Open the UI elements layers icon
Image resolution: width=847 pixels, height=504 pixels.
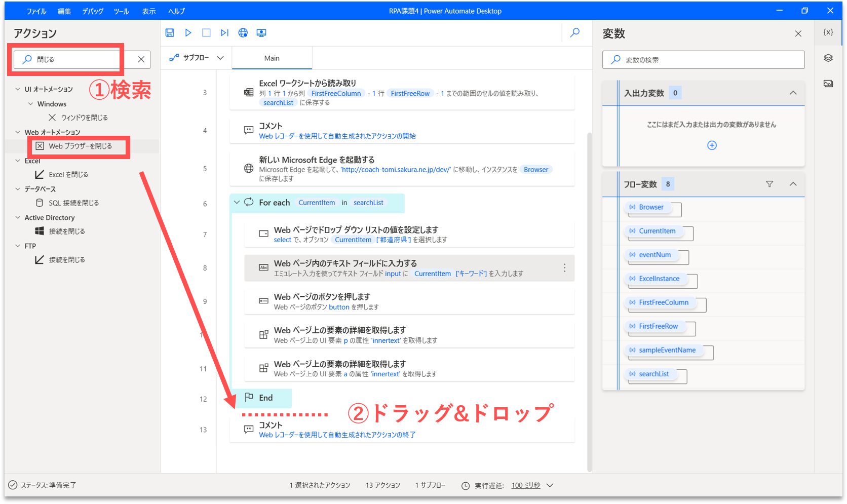(x=828, y=58)
